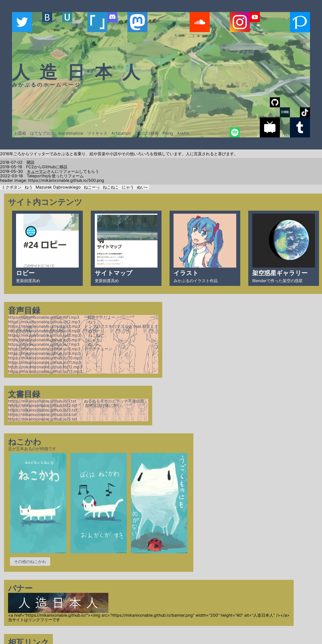322x644 pixels.
Task: Open the ツイキャス header link
Action: (x=97, y=133)
